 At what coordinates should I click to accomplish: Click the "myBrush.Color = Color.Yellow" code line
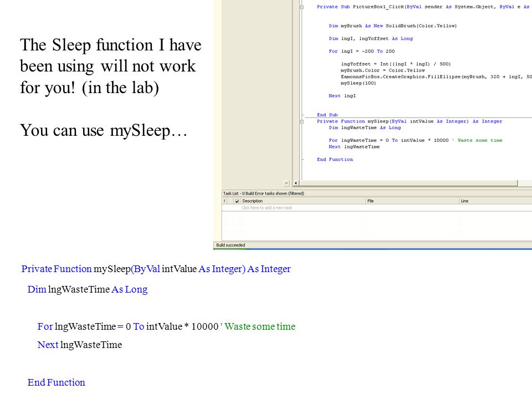pos(383,70)
